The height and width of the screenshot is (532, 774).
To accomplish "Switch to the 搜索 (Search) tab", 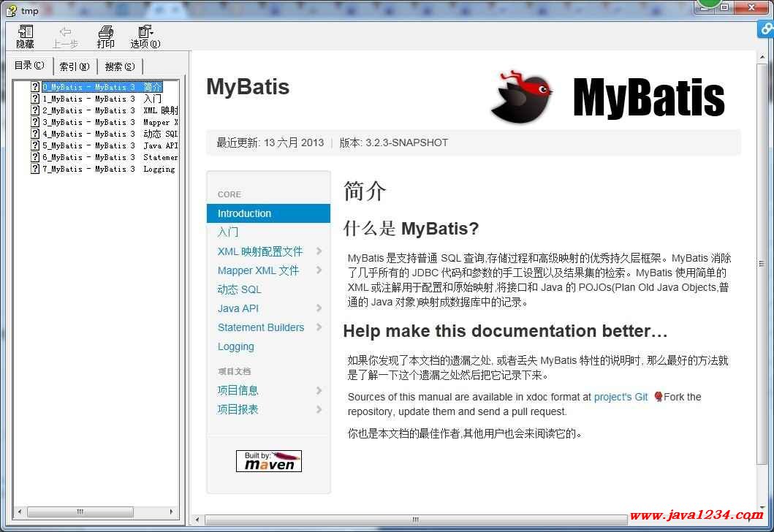I will pyautogui.click(x=119, y=66).
